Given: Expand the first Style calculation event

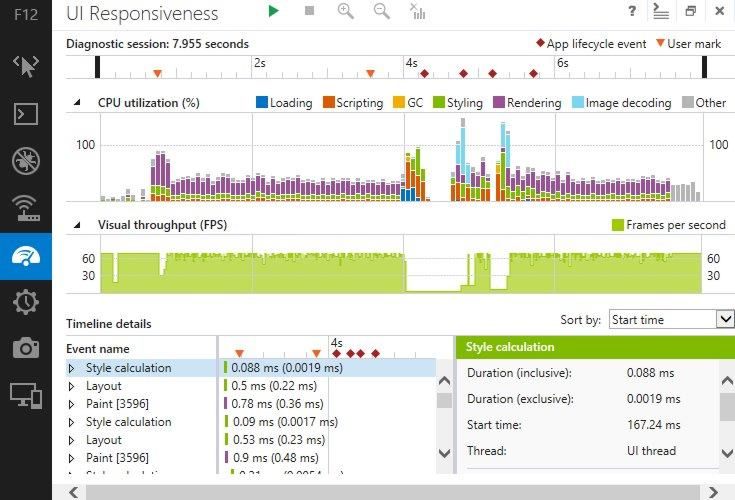Looking at the screenshot, I should (71, 368).
